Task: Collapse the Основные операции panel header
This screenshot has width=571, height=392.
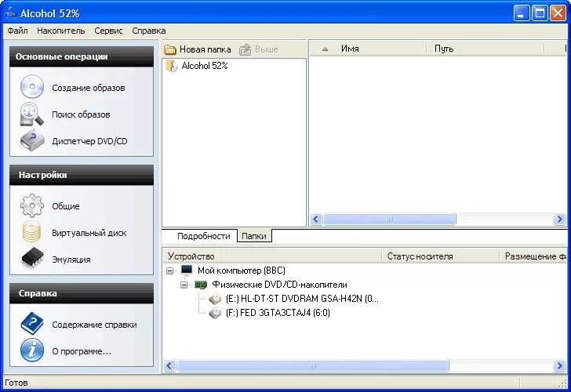Action: [82, 56]
